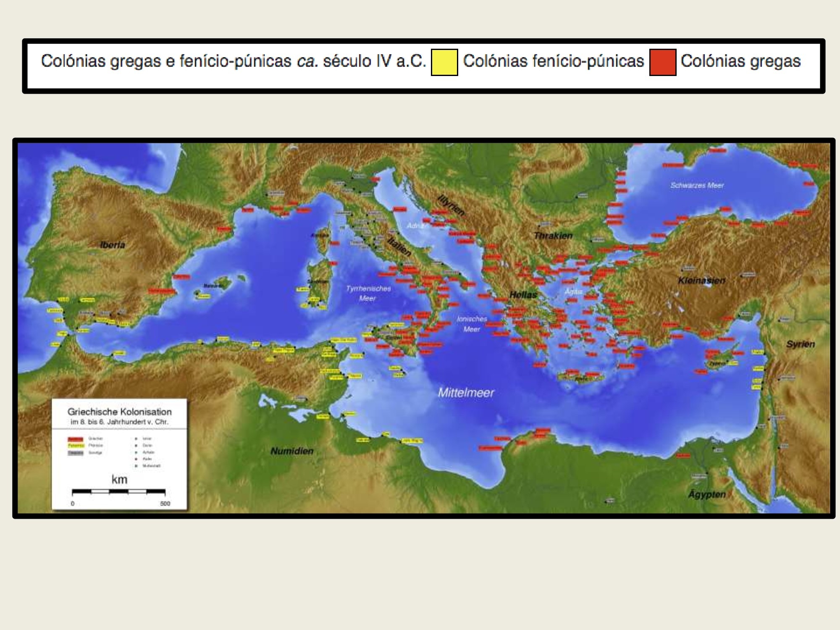
Task: Click the Illyrien label on the Adriatic coast
Action: [451, 205]
